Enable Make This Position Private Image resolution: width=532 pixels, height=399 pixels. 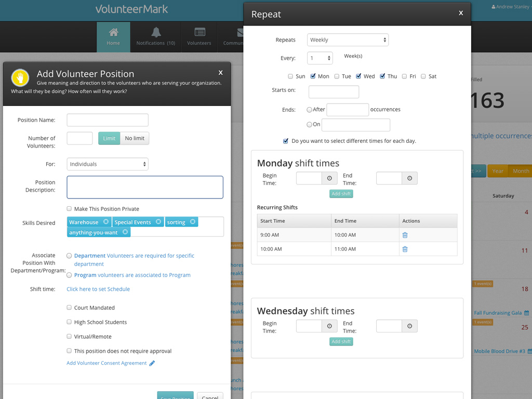[x=69, y=209]
